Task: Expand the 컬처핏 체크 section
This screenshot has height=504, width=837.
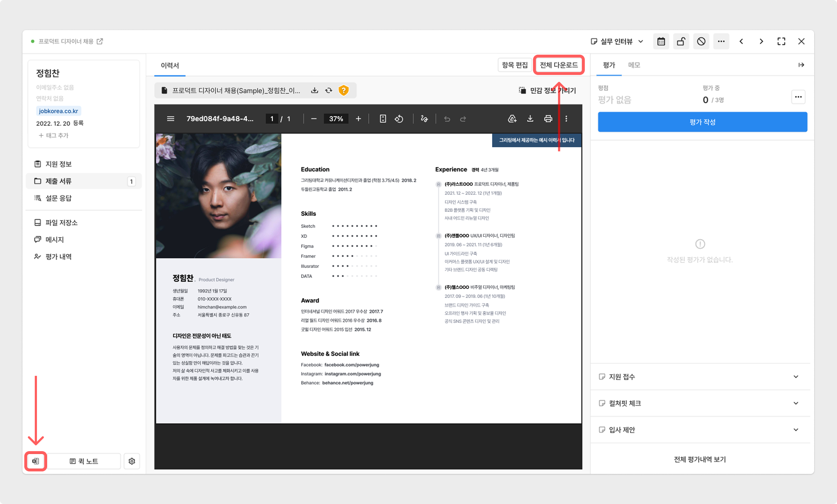Action: click(x=700, y=403)
